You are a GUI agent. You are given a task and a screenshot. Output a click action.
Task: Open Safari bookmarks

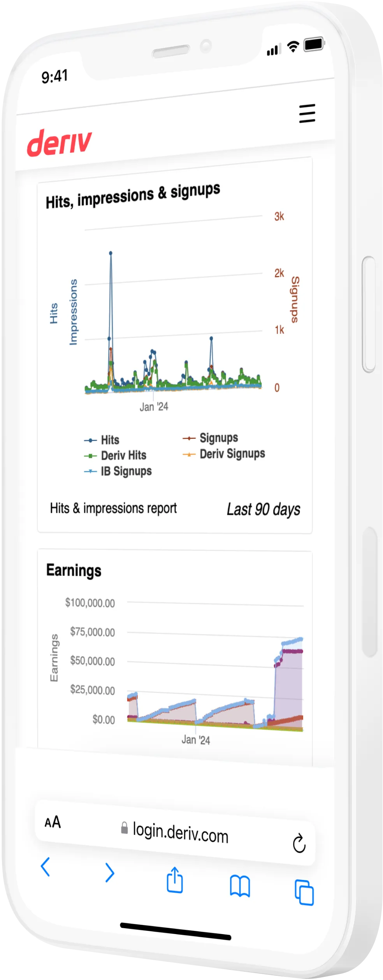point(240,887)
